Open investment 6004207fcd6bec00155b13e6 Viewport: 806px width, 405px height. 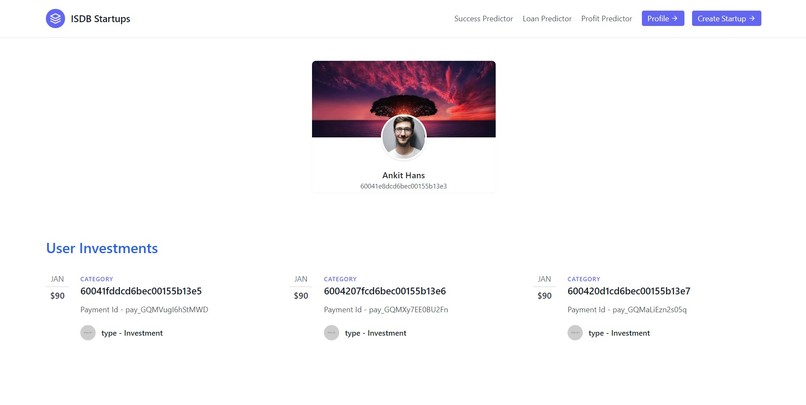point(384,291)
